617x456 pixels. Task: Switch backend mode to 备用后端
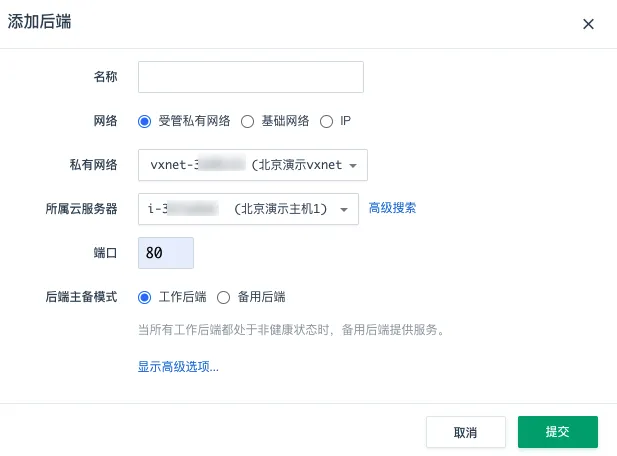[224, 297]
